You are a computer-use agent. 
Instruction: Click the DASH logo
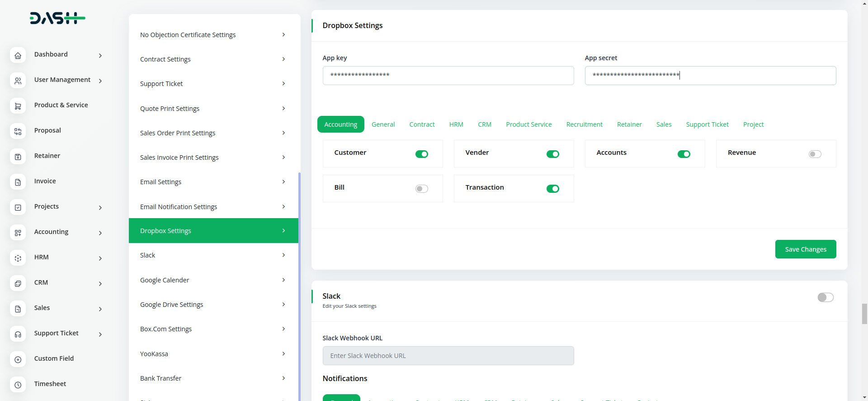point(57,18)
